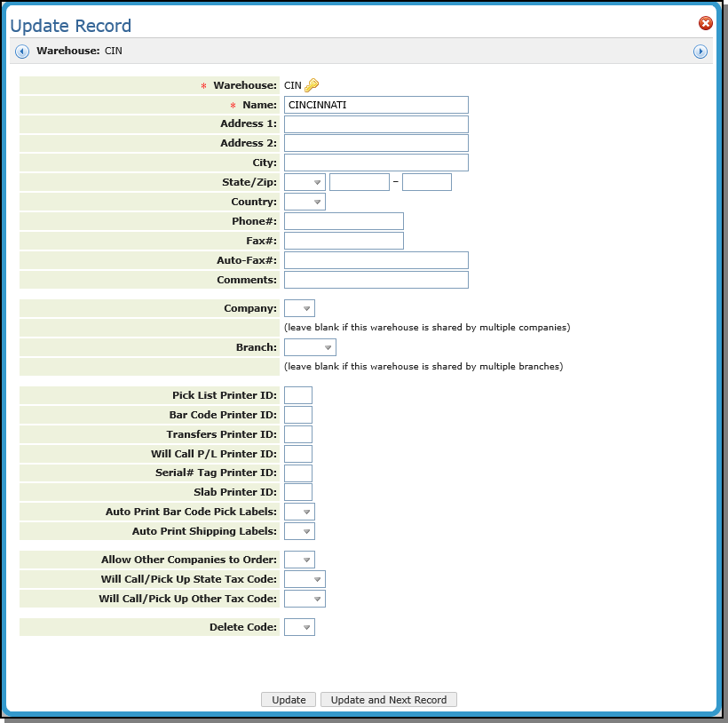Click the City input field
This screenshot has width=728, height=723.
[x=376, y=163]
